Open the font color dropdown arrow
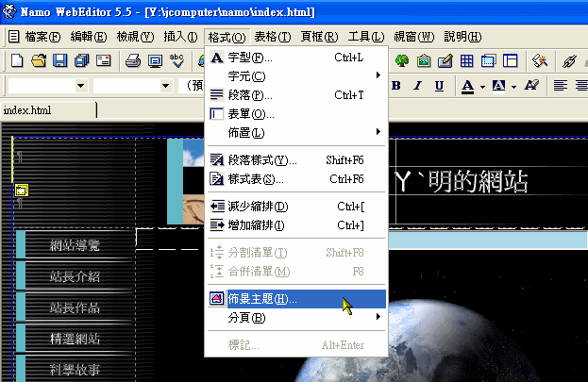The width and height of the screenshot is (588, 382). (482, 87)
